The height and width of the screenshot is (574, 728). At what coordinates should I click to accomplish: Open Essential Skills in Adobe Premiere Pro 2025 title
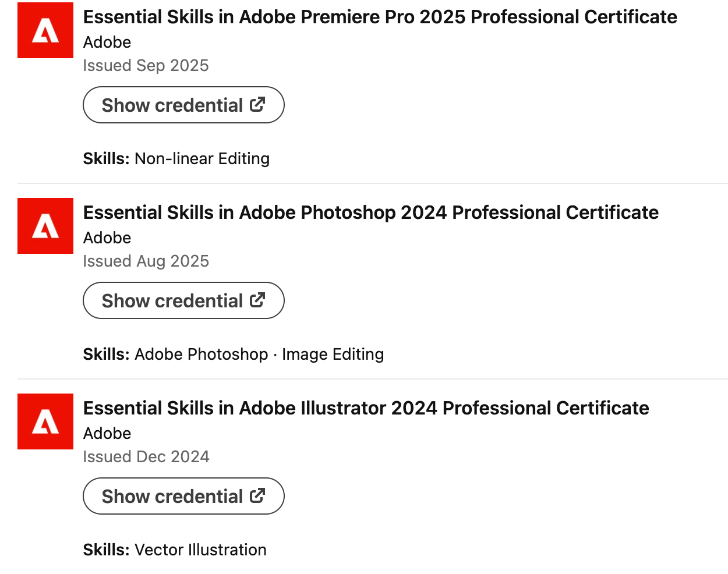pyautogui.click(x=380, y=17)
